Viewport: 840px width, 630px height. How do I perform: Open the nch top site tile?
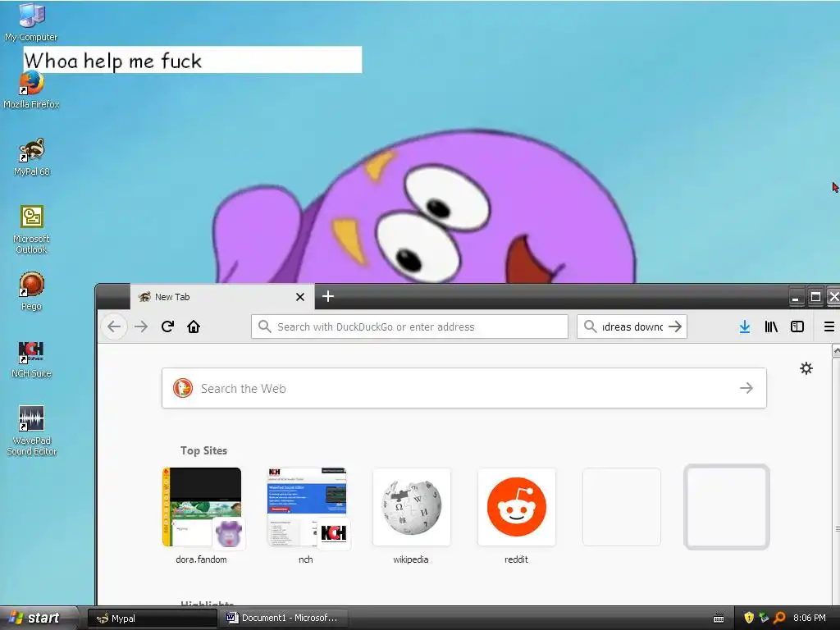click(307, 507)
